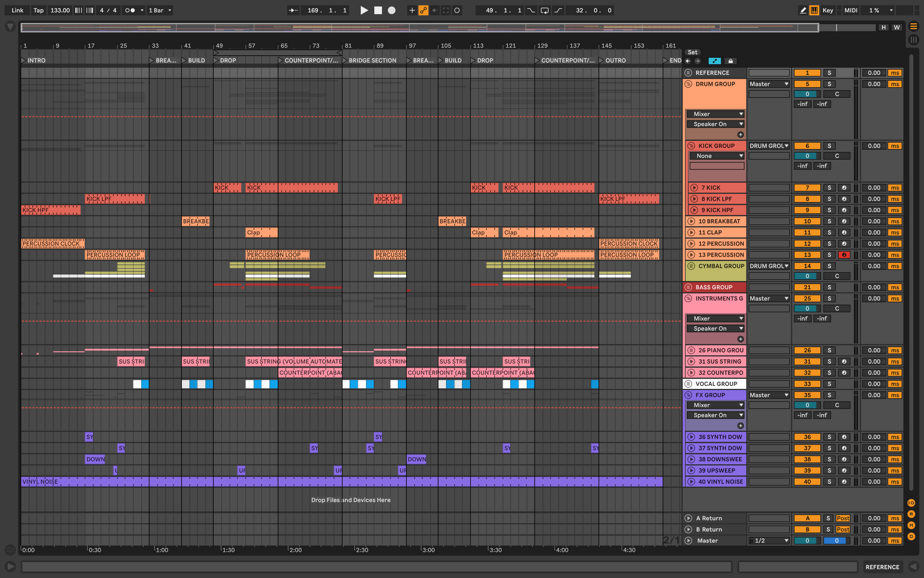Optimize arrangement height with H button
This screenshot has width=924, height=578.
(x=883, y=28)
